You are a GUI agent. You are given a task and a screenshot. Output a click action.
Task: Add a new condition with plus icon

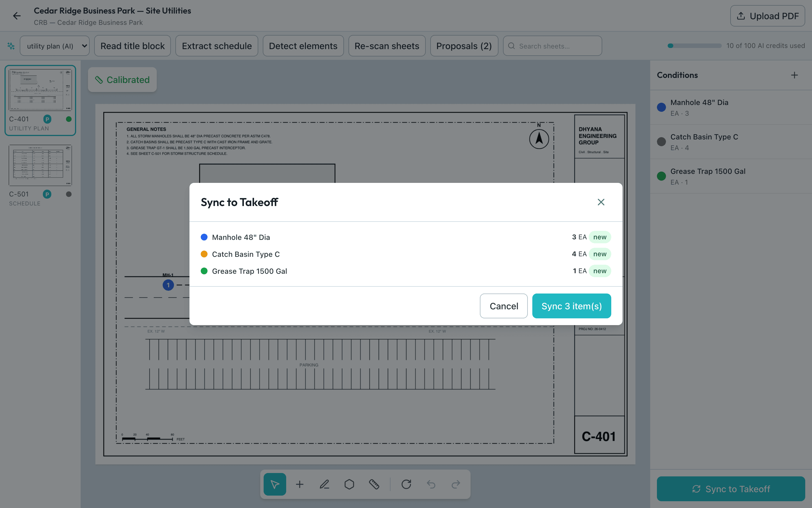point(794,75)
